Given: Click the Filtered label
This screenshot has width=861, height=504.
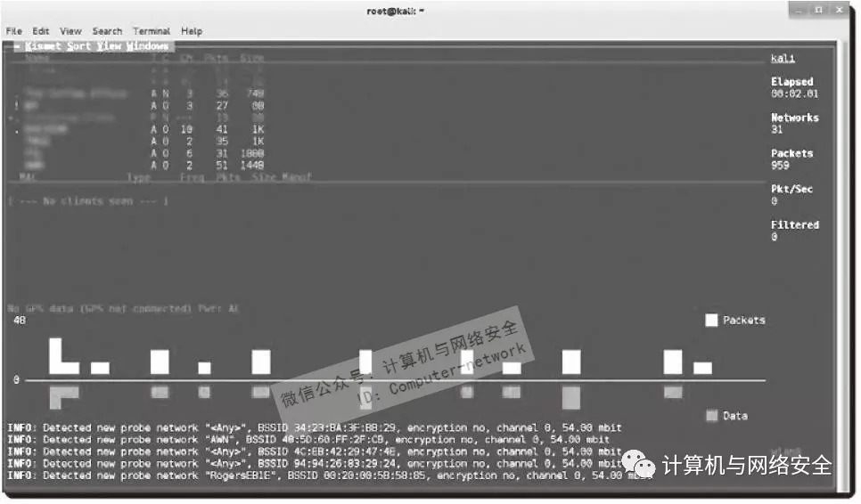Looking at the screenshot, I should [x=794, y=224].
